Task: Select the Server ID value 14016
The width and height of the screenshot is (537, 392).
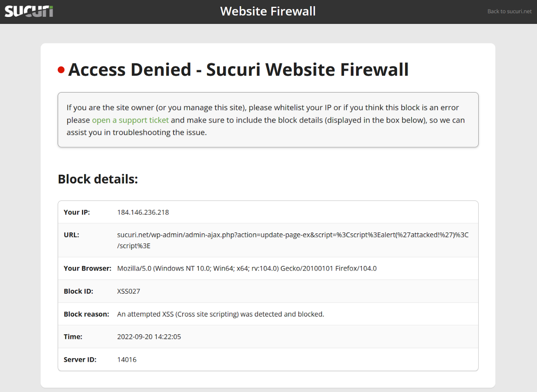Action: (x=127, y=359)
